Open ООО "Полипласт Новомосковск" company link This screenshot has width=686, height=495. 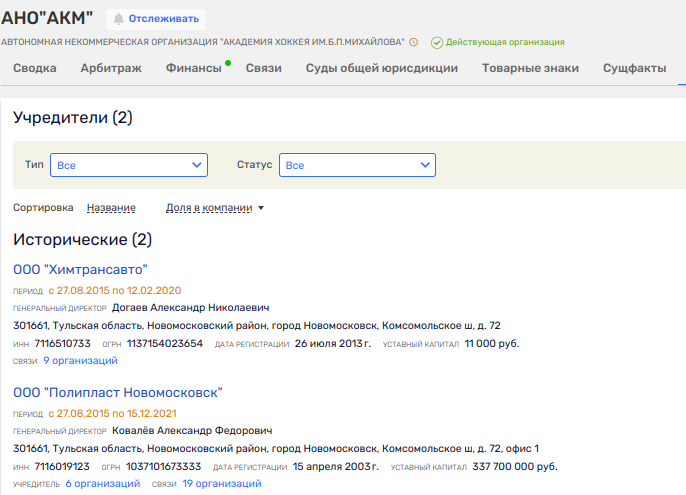tap(118, 393)
